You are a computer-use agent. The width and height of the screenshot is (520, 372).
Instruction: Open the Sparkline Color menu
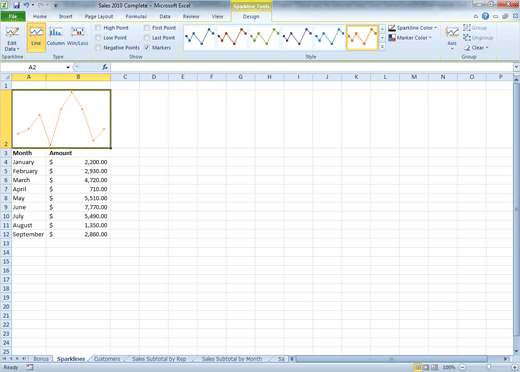click(x=412, y=28)
